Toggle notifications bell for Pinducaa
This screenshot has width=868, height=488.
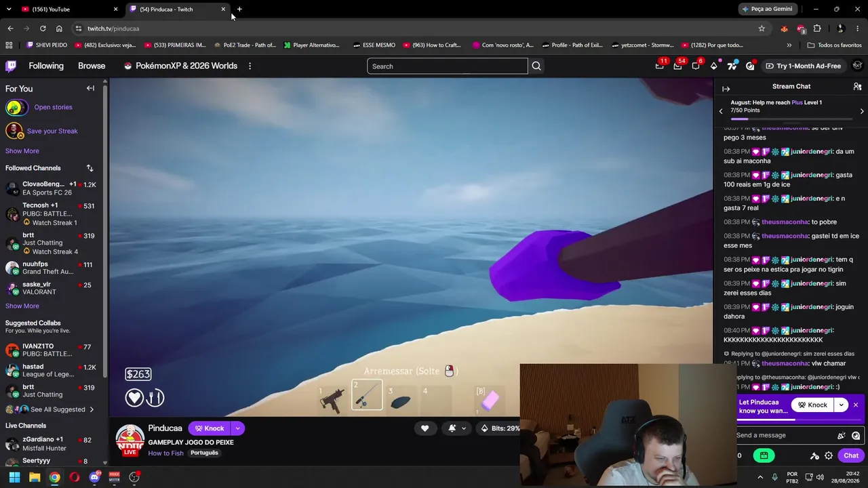click(452, 428)
